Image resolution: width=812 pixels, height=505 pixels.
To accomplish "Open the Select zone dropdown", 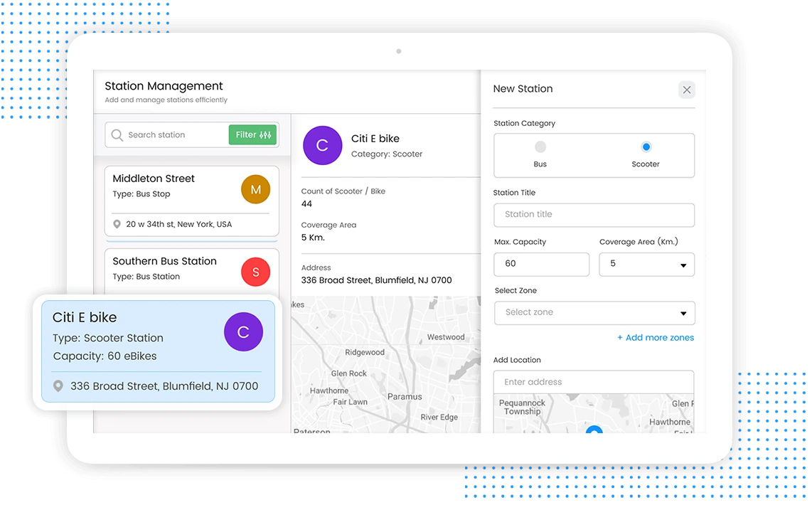I will (594, 313).
